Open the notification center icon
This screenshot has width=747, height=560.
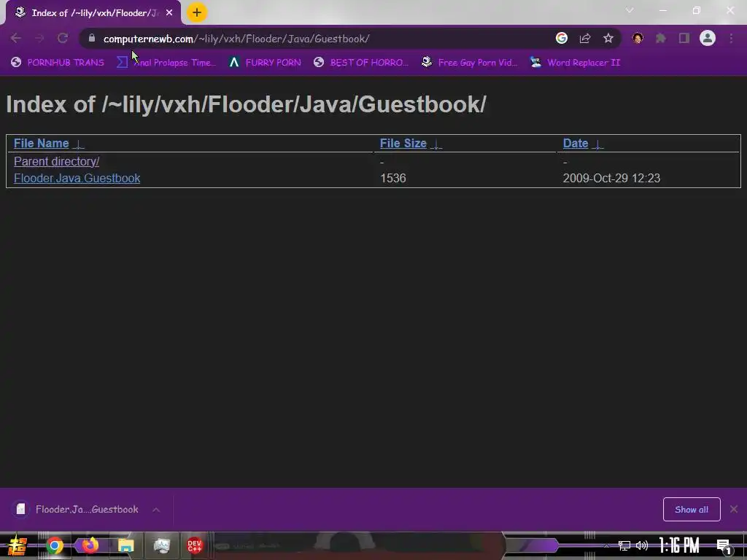(x=724, y=546)
